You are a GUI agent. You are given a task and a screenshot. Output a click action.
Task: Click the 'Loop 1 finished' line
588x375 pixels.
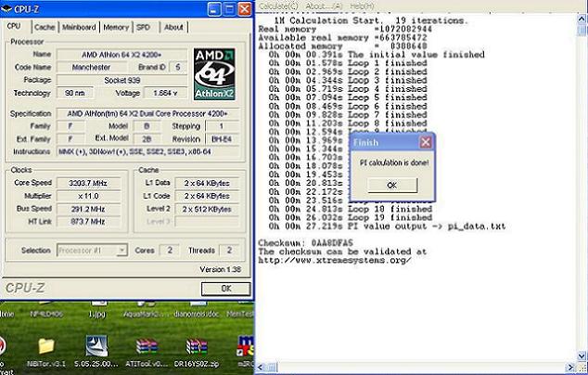click(348, 63)
